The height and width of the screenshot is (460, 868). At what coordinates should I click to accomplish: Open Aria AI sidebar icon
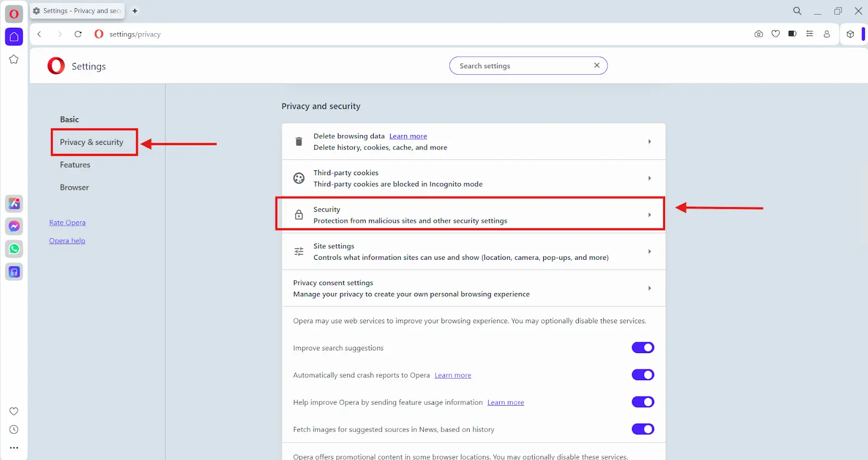[14, 203]
